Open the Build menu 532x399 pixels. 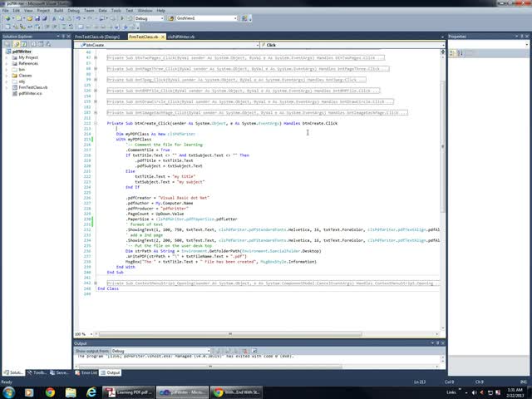pyautogui.click(x=58, y=11)
